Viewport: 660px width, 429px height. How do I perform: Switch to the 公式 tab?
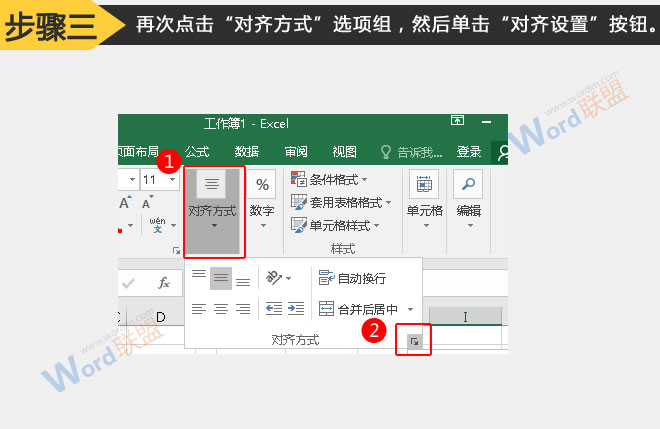(x=197, y=152)
